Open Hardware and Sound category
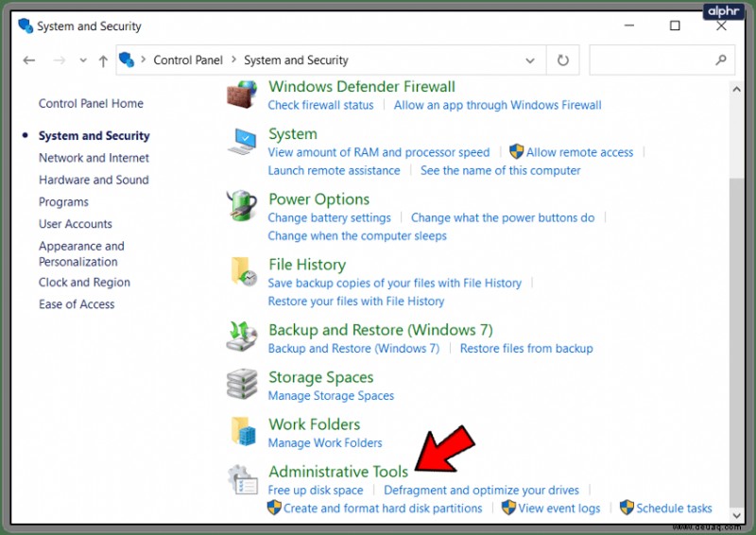Viewport: 756px width, 535px height. pos(94,180)
